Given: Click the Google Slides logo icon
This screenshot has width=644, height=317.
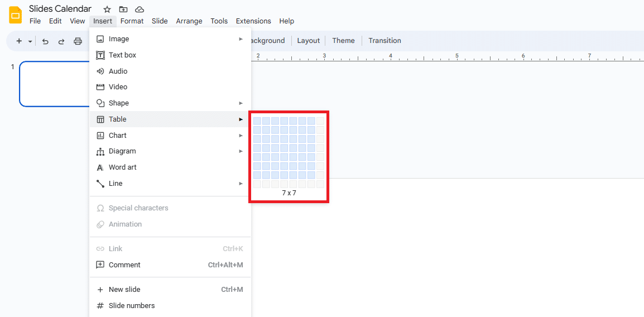Looking at the screenshot, I should coord(15,15).
